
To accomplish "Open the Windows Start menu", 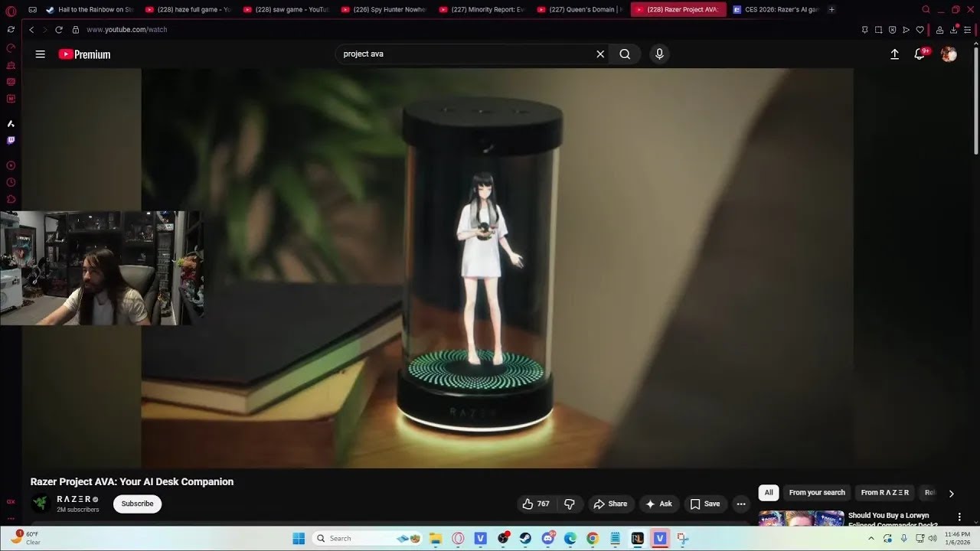I will pos(299,539).
